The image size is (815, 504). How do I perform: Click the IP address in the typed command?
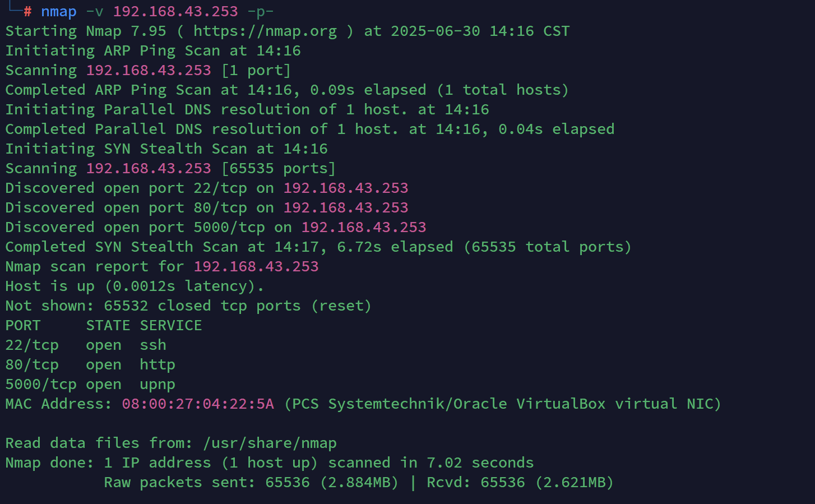tap(175, 12)
